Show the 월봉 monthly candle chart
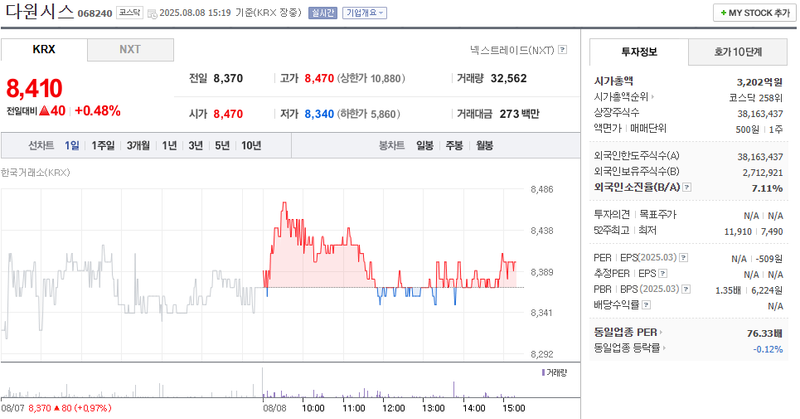 (x=485, y=145)
